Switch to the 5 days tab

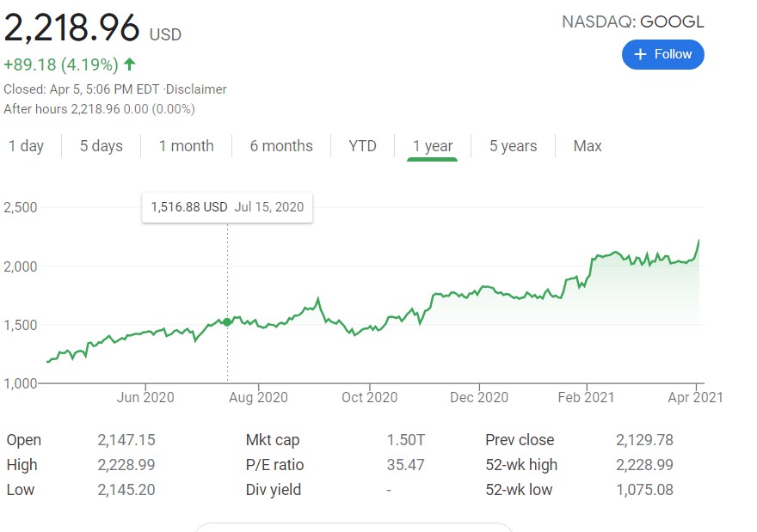[x=102, y=146]
